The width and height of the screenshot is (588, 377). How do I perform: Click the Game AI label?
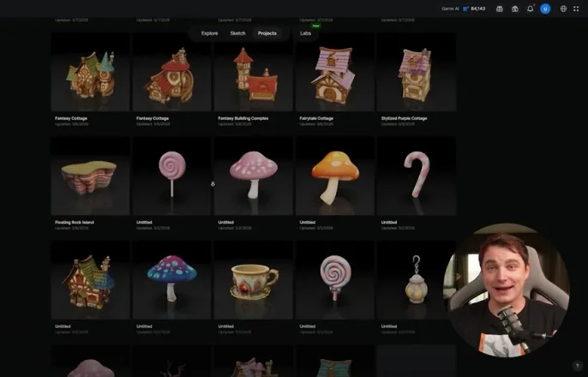click(x=450, y=9)
